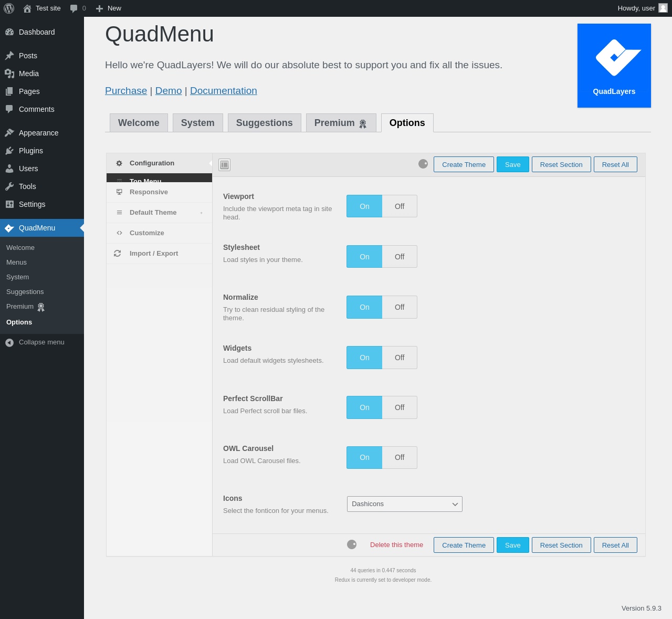Go to Dashboard via its gauge icon

pos(9,32)
